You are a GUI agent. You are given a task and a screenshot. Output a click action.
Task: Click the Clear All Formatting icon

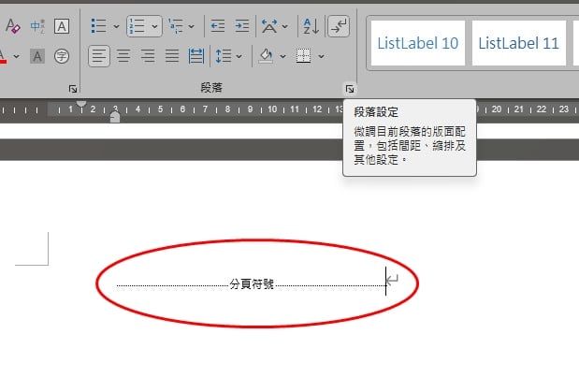point(12,26)
